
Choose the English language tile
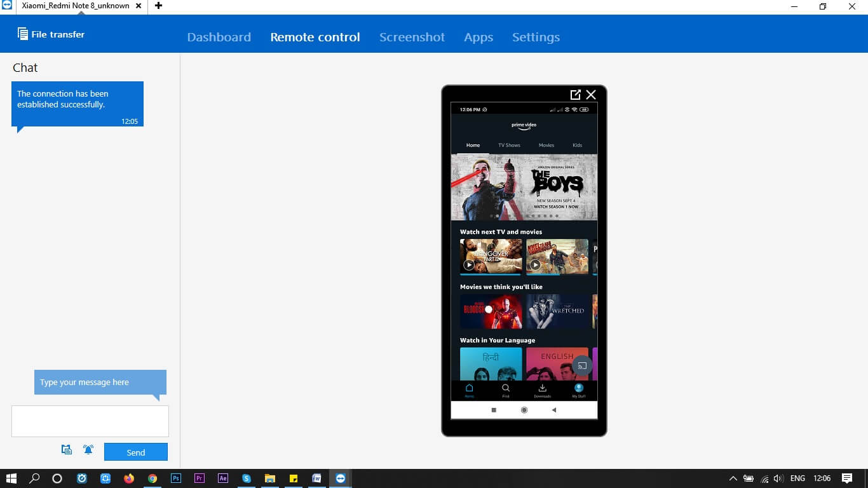tap(557, 363)
